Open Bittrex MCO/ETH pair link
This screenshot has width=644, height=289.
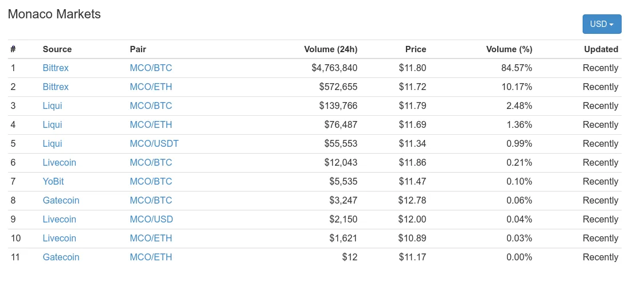pos(151,87)
